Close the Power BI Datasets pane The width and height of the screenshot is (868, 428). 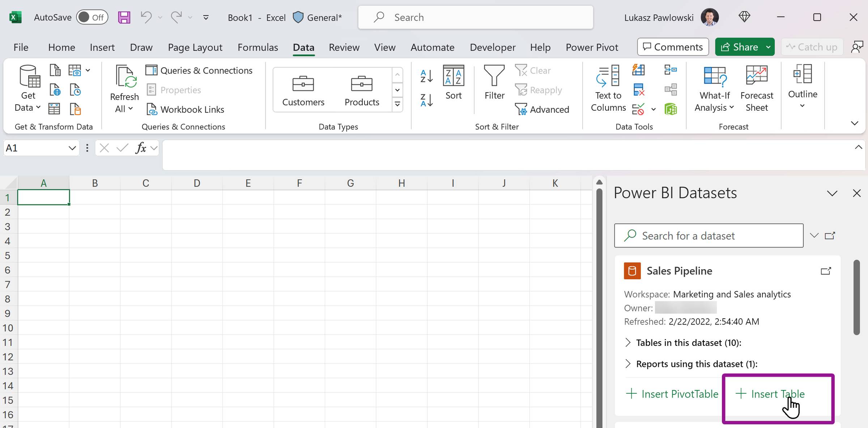(x=856, y=193)
